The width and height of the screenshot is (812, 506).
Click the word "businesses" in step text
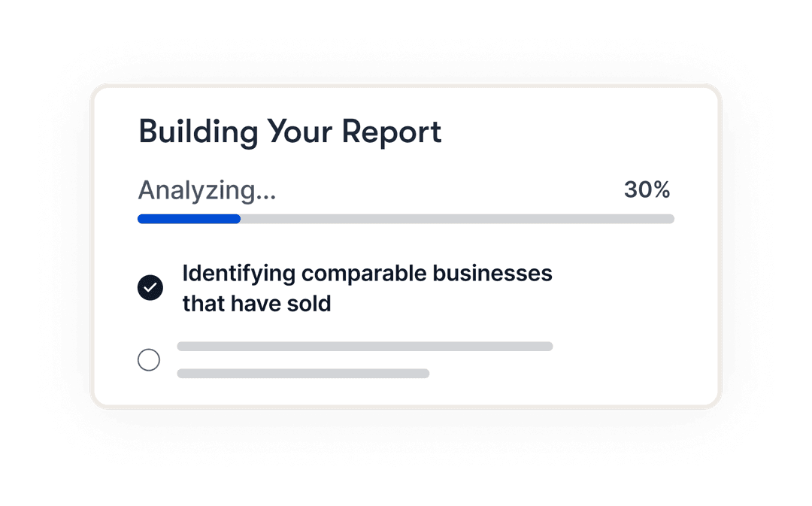point(492,274)
